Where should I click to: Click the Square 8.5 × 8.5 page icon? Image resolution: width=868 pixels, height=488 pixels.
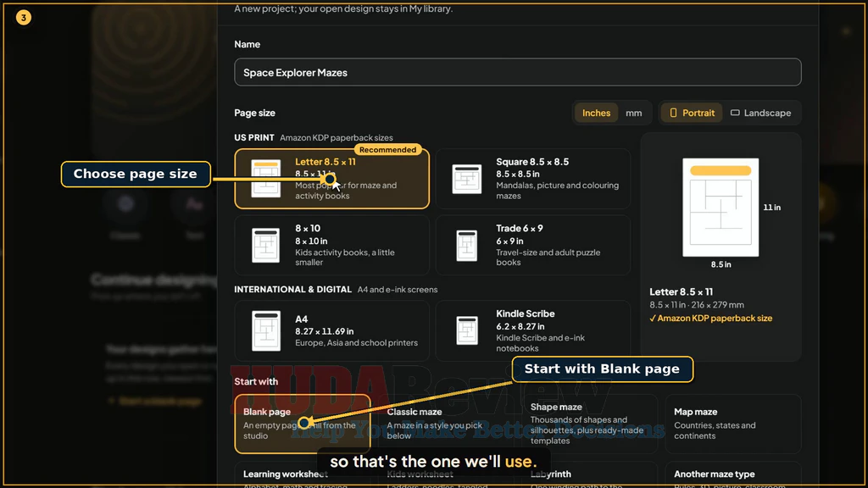(x=467, y=179)
